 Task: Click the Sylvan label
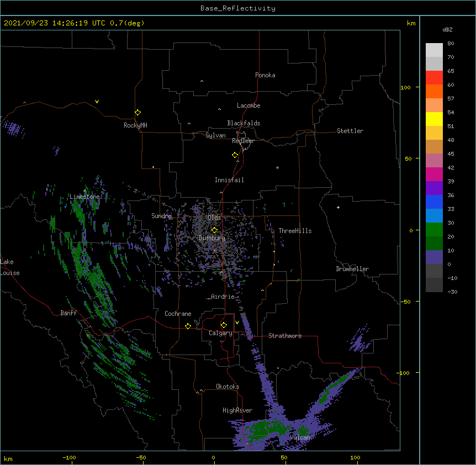(x=215, y=135)
